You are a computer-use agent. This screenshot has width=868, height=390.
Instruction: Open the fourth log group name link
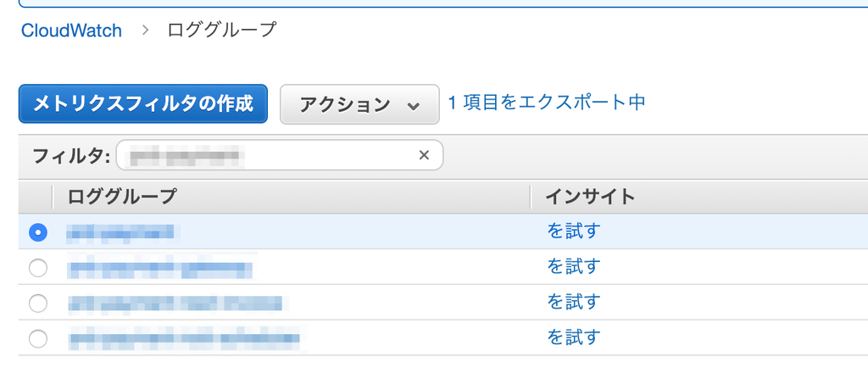[184, 339]
